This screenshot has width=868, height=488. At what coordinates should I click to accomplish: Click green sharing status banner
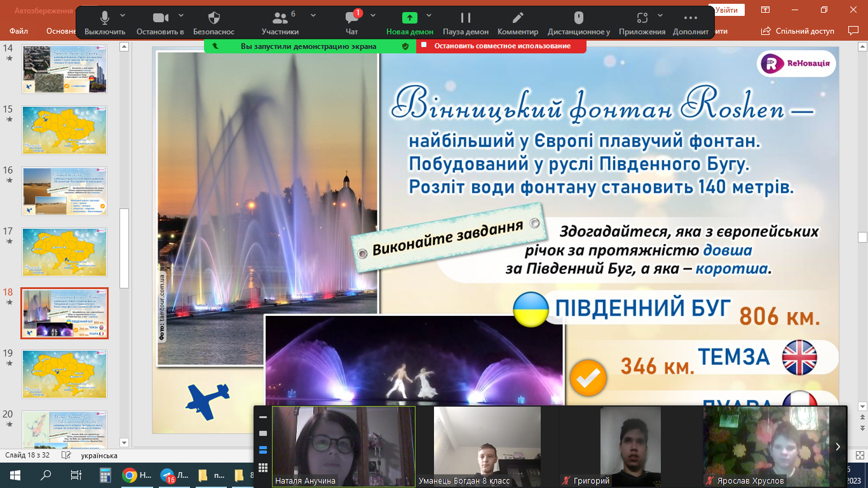310,46
